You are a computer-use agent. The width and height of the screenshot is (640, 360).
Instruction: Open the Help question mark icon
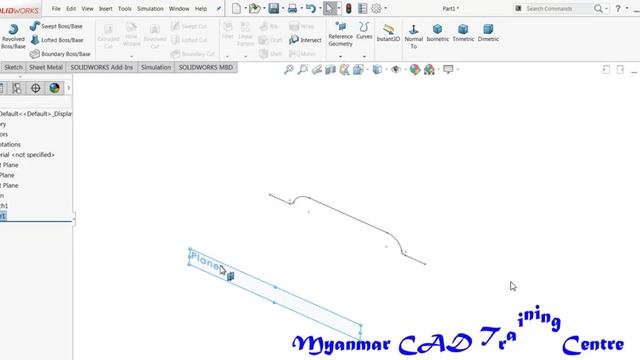(618, 8)
